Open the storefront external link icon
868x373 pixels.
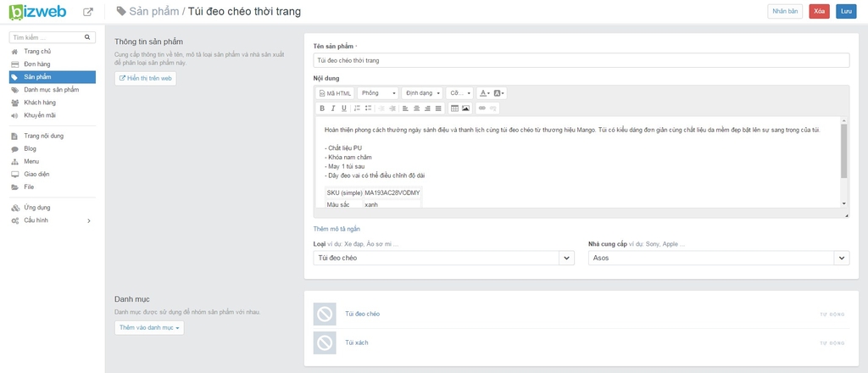pos(87,12)
